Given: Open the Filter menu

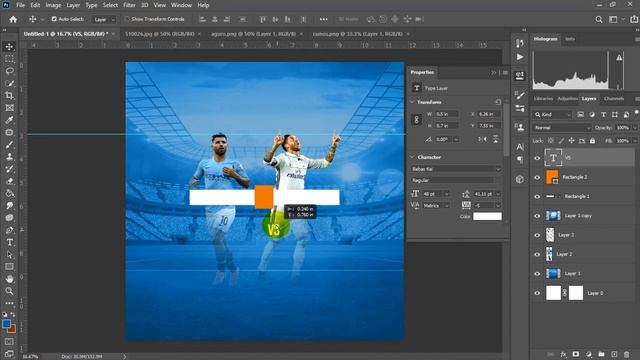Looking at the screenshot, I should [129, 5].
